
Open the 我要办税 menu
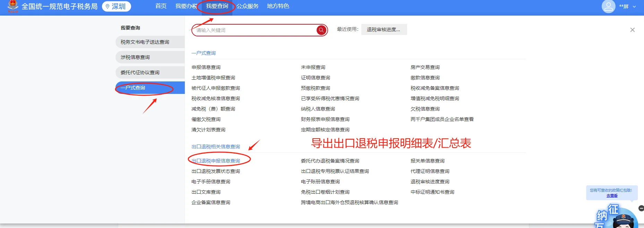[x=186, y=6]
